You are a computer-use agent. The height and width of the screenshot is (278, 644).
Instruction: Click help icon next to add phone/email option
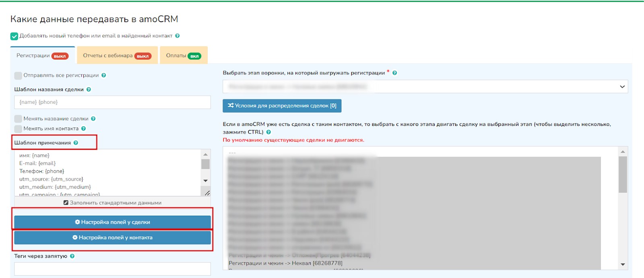click(178, 36)
